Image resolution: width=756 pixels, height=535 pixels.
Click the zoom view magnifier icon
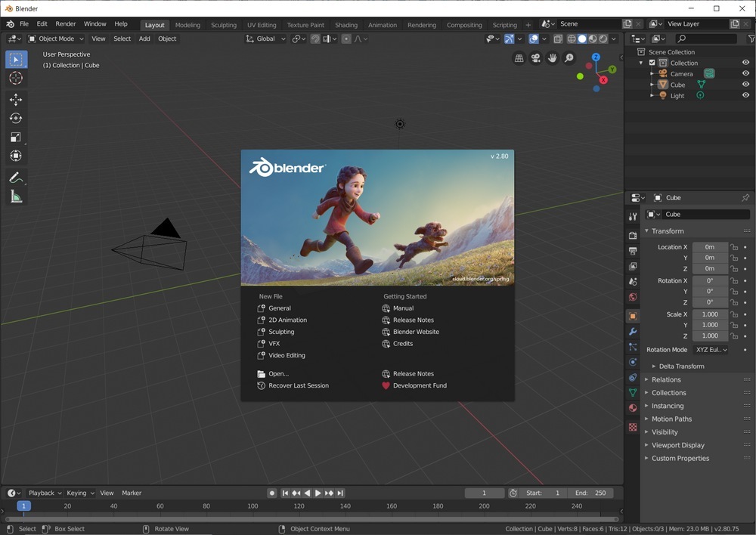pyautogui.click(x=569, y=58)
